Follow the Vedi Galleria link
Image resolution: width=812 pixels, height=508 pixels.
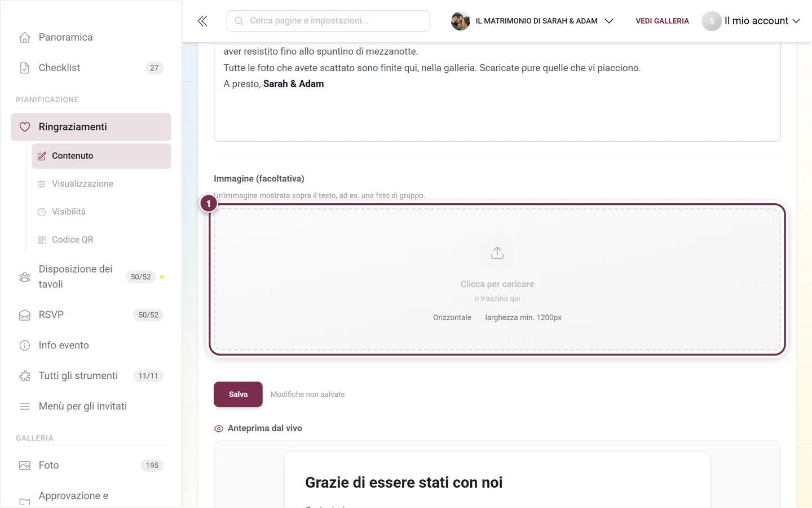tap(662, 21)
